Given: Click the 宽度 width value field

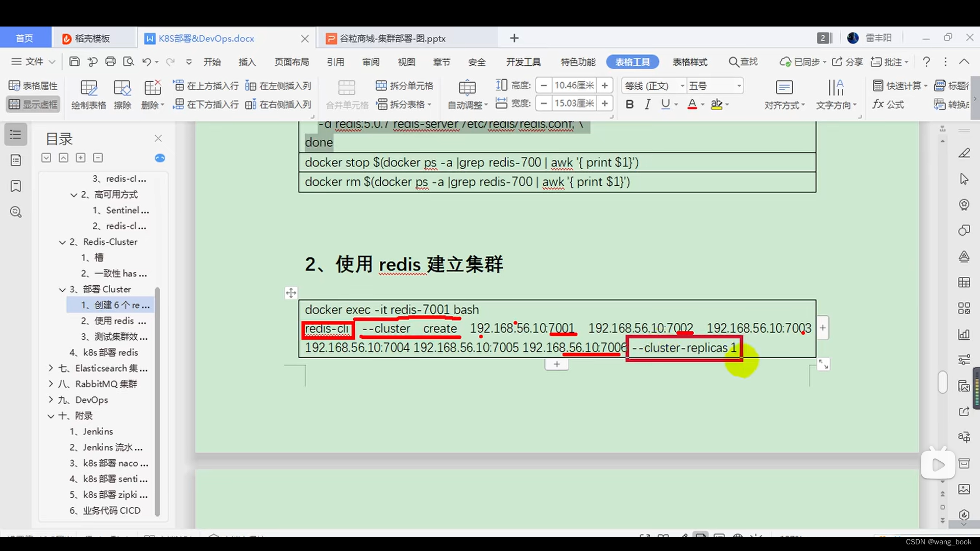Looking at the screenshot, I should (x=574, y=104).
